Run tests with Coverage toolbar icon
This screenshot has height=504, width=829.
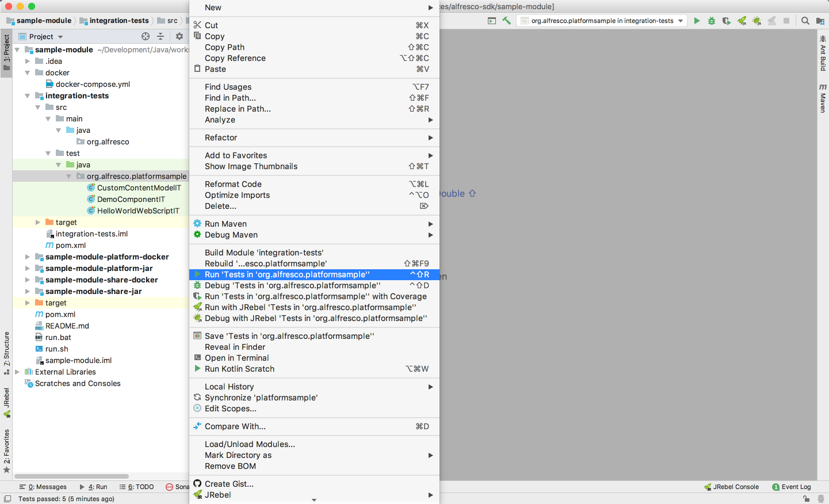727,20
